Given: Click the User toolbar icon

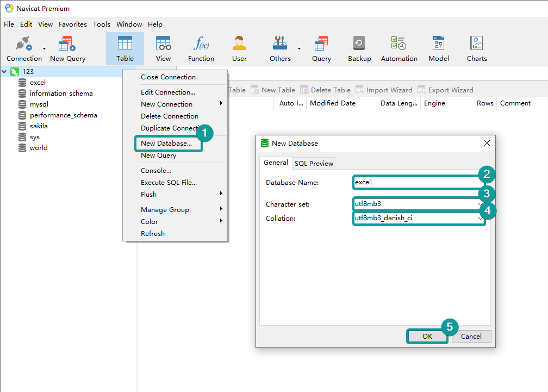Looking at the screenshot, I should (239, 48).
